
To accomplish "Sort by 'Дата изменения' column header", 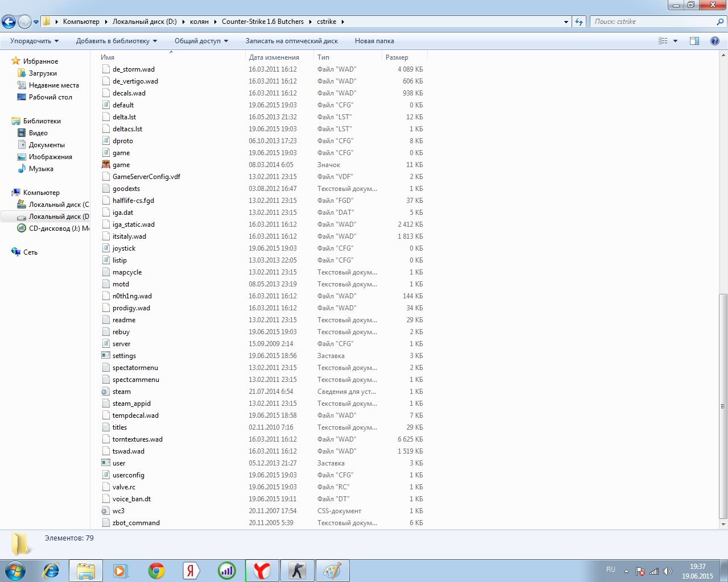I will point(274,57).
